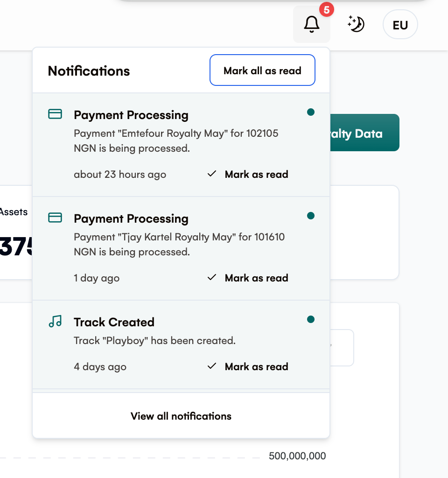Click unread dot on Tjay Kartel notification
The width and height of the screenshot is (448, 478).
310,216
